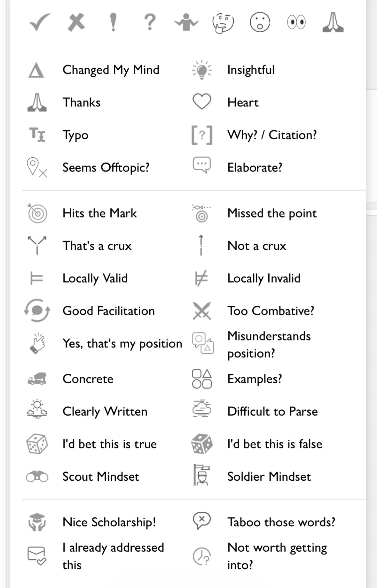The height and width of the screenshot is (588, 377).
Task: Click the Insightful lightbulb reaction
Action: (x=202, y=70)
